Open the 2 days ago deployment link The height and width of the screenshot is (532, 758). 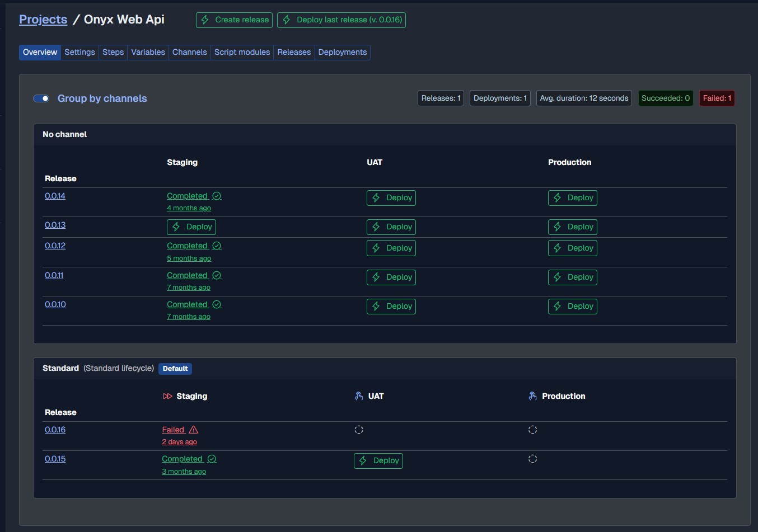tap(179, 442)
